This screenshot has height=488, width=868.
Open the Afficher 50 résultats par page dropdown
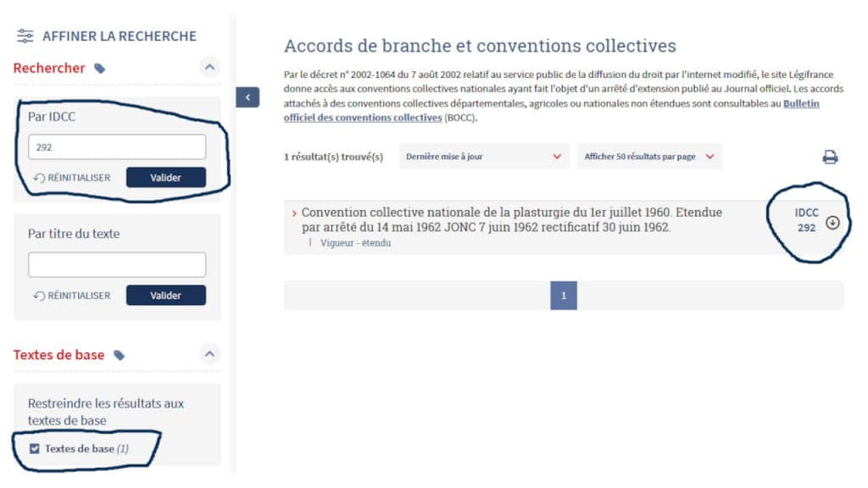click(648, 157)
